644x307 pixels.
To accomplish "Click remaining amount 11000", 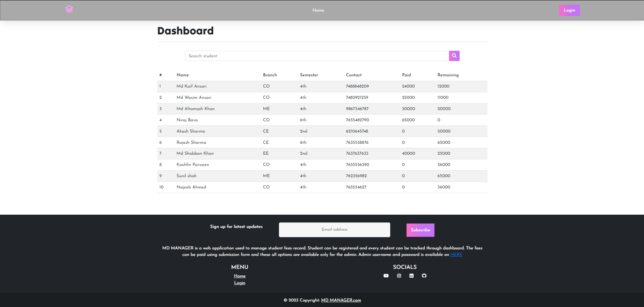I will coord(443,97).
